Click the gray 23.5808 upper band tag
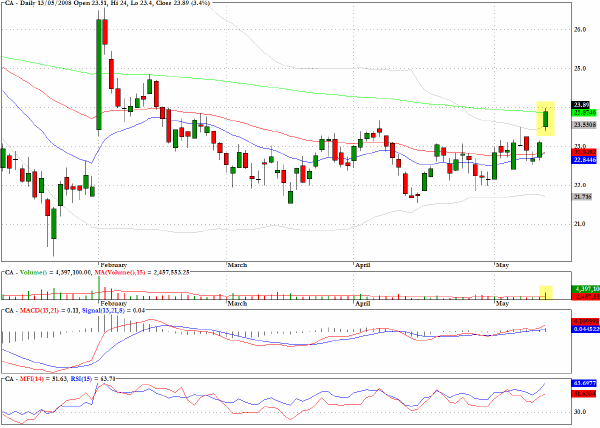 584,125
